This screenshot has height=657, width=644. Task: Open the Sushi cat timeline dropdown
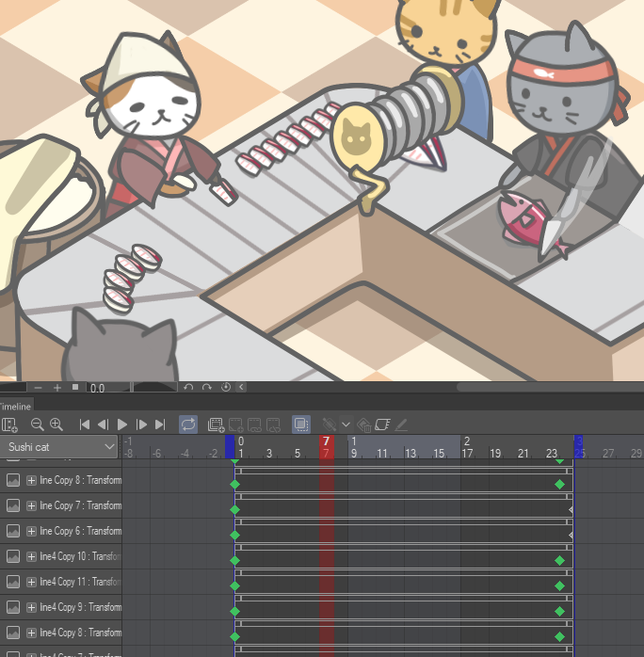58,447
